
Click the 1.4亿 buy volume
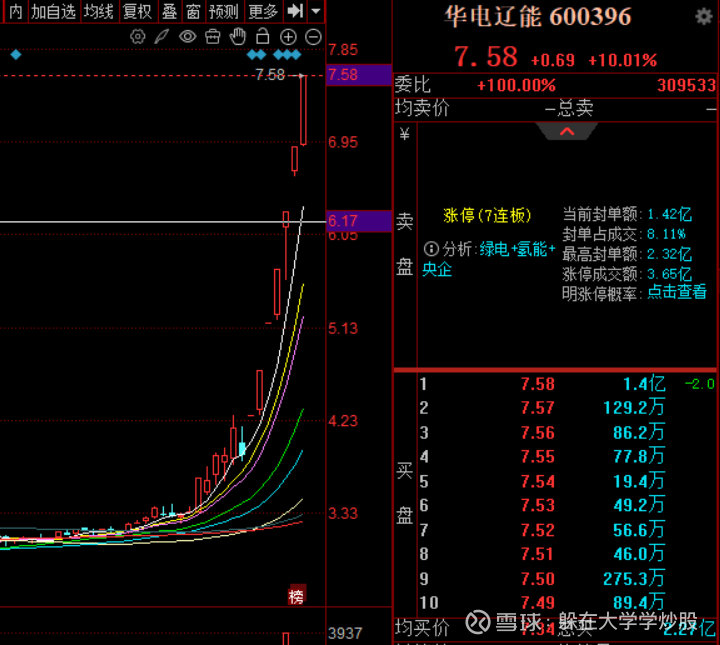point(644,384)
